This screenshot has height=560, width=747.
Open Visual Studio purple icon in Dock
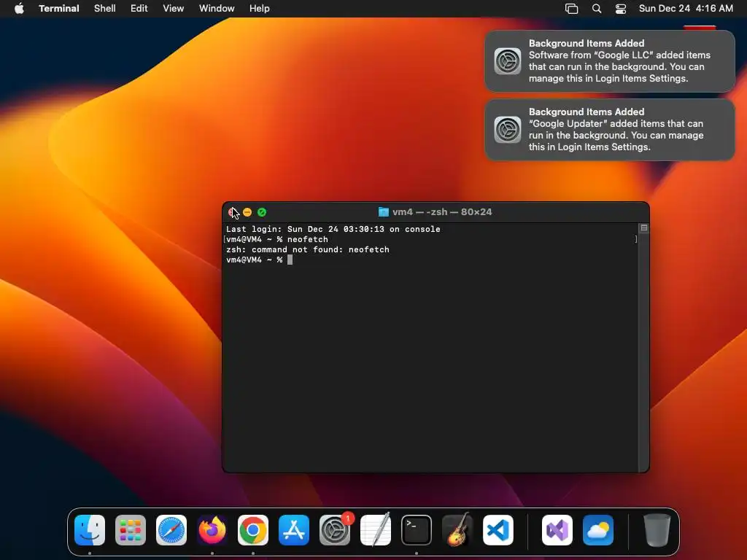557,530
